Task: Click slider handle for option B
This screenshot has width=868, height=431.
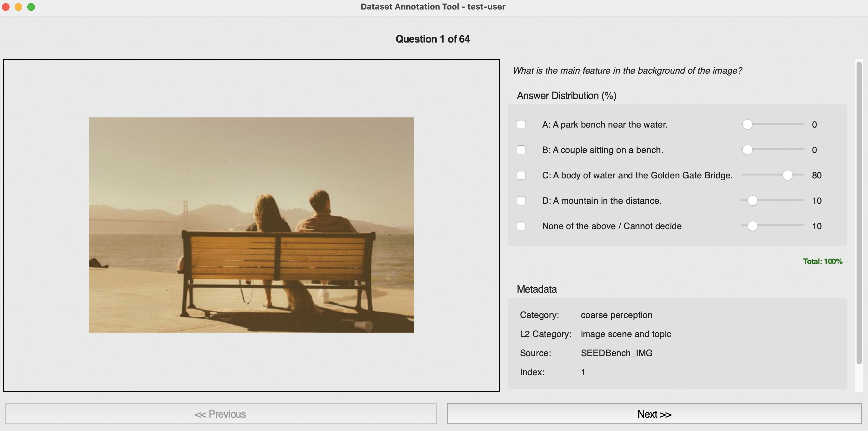Action: [747, 150]
